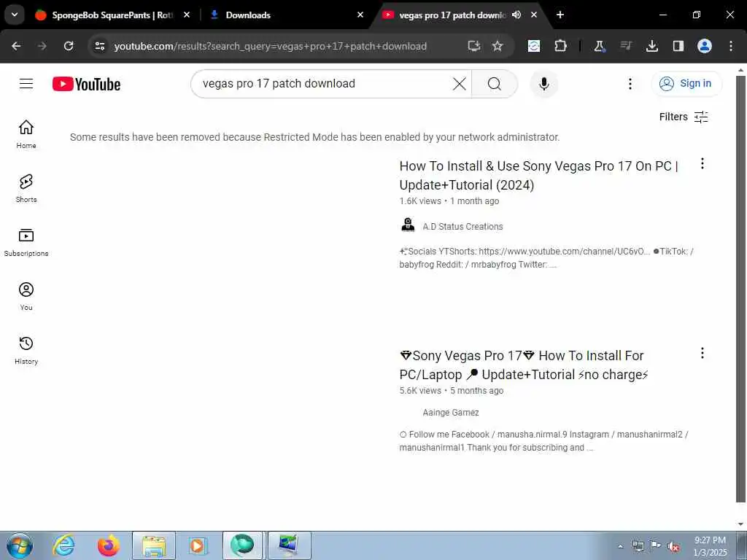This screenshot has width=747, height=560.
Task: Go to Home in the sidebar
Action: pos(26,134)
